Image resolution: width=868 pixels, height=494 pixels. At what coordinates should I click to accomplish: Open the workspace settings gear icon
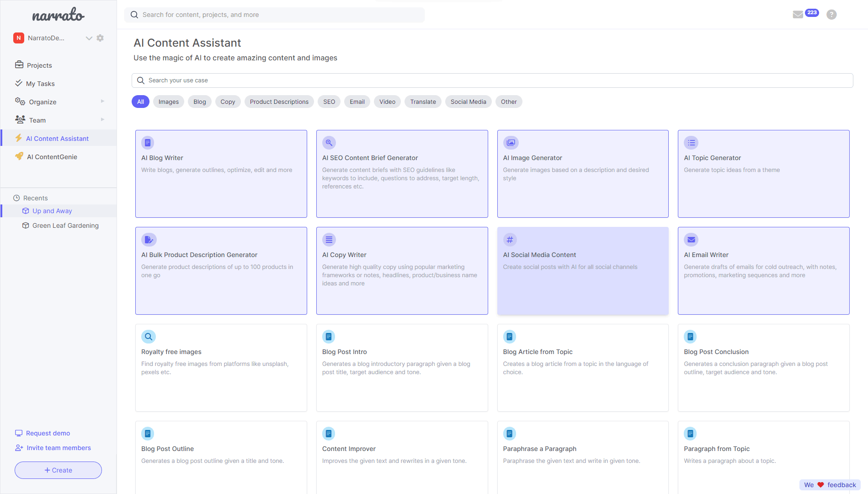tap(100, 38)
